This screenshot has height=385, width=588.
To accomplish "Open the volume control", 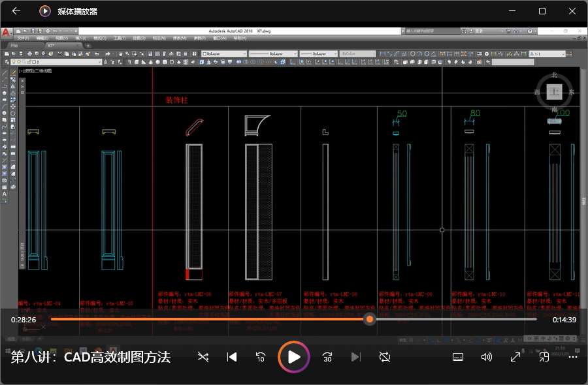I will (487, 357).
